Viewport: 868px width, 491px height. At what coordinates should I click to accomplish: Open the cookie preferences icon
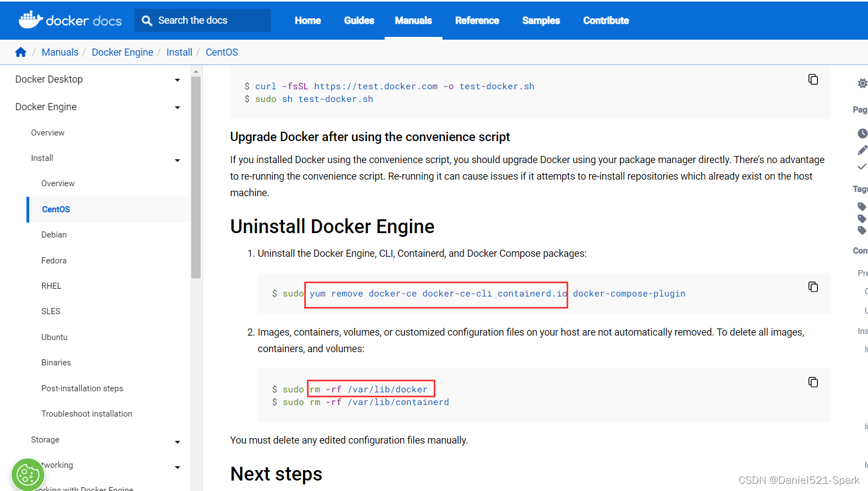pos(28,474)
